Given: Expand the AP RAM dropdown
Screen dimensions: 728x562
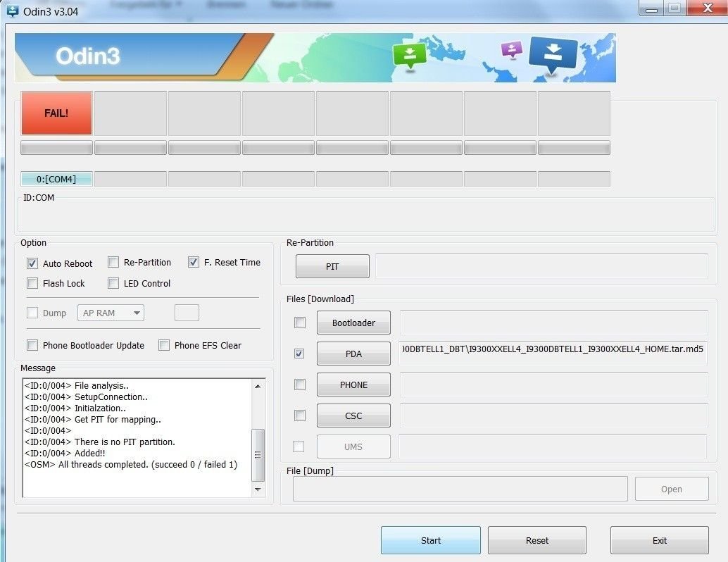Looking at the screenshot, I should 111,313.
